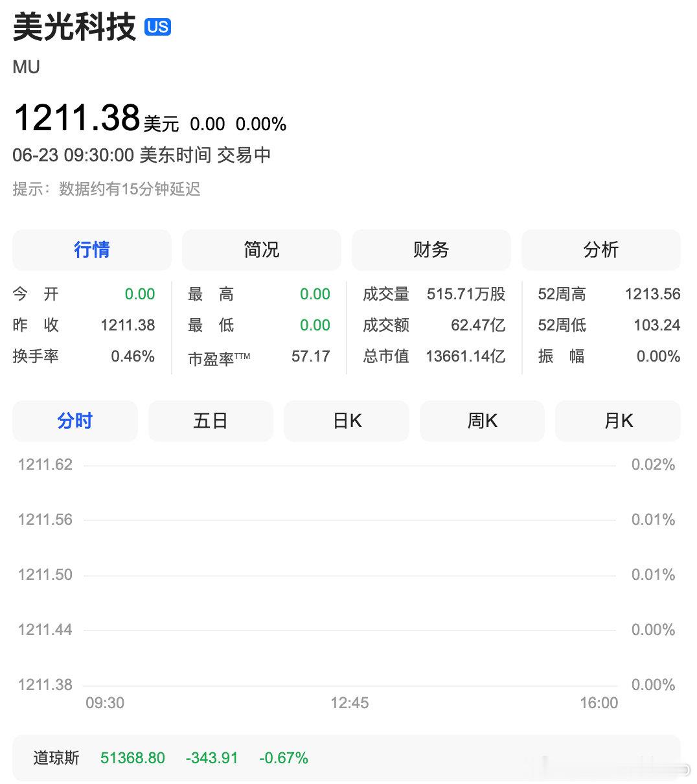Click the MU ticker symbol
Viewport: 697px width, 784px height.
point(27,67)
